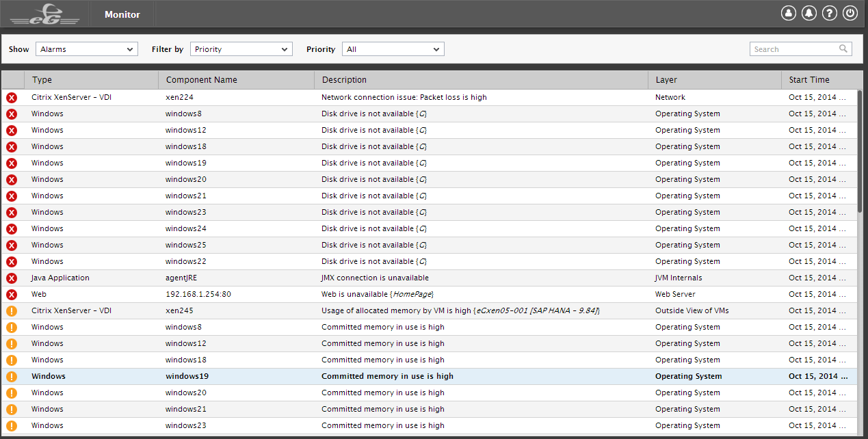Click critical alarm icon for windows24 row
The image size is (868, 439).
click(12, 228)
